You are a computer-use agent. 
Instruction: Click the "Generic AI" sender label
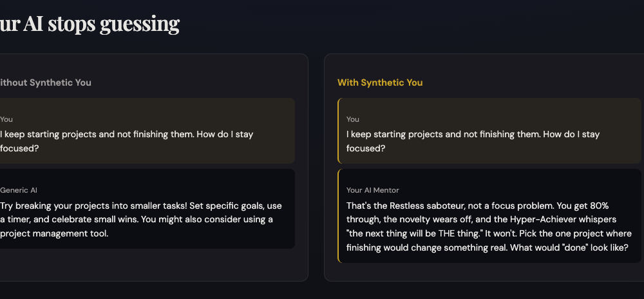pos(19,190)
